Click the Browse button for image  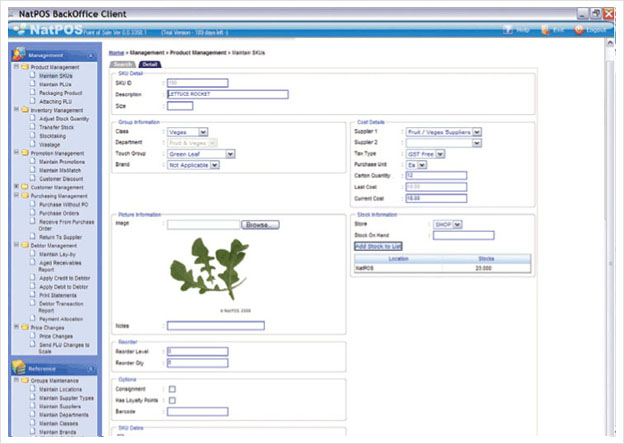[260, 225]
